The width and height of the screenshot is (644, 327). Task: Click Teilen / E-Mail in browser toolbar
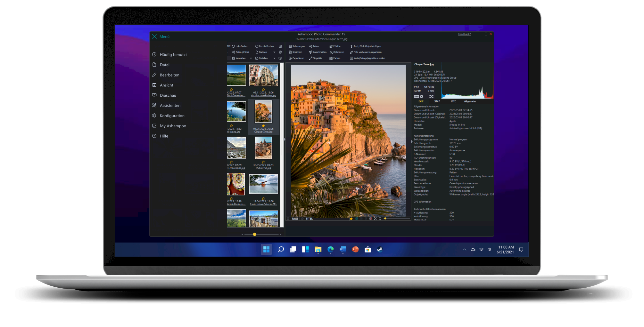240,52
